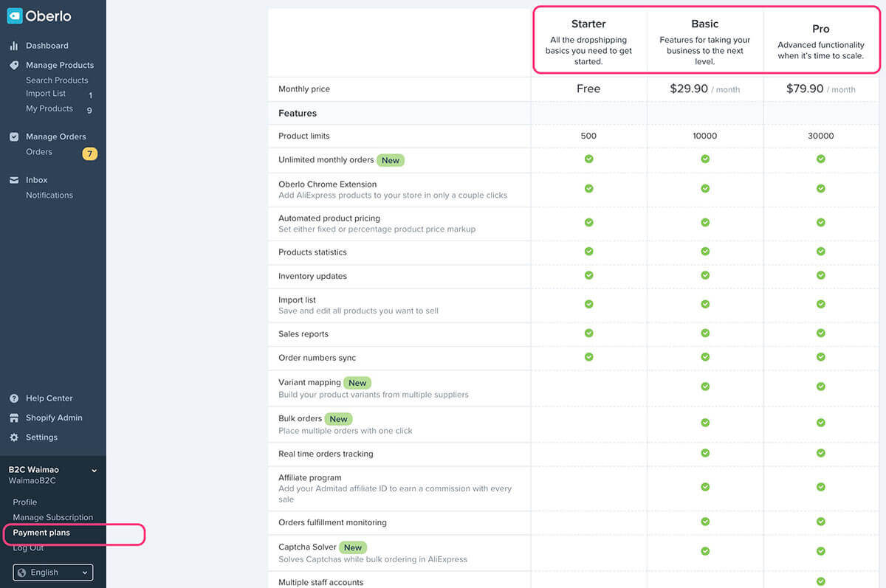
Task: Click the Affiliate program feature label
Action: tap(310, 477)
